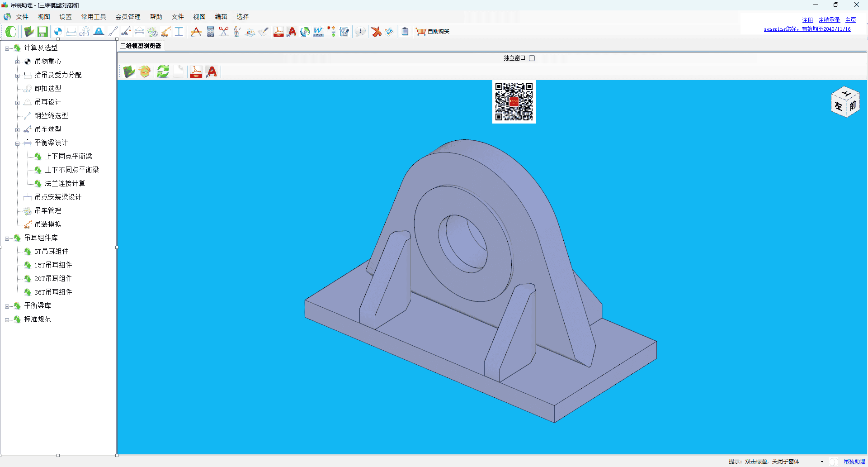
Task: Click the green refresh arrows in viewer toolbar
Action: coord(163,71)
